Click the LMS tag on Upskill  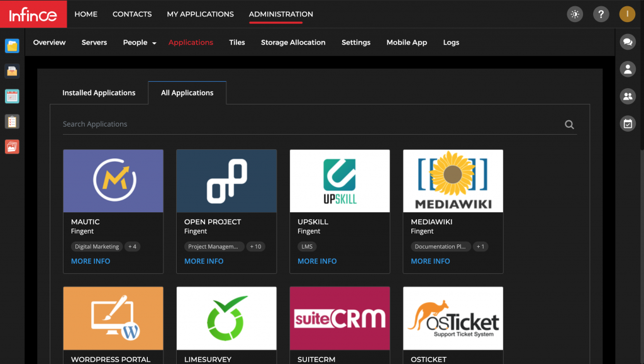[307, 247]
